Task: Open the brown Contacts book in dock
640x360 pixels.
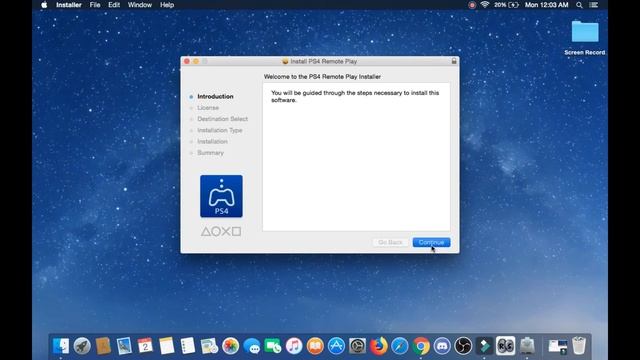Action: 103,346
